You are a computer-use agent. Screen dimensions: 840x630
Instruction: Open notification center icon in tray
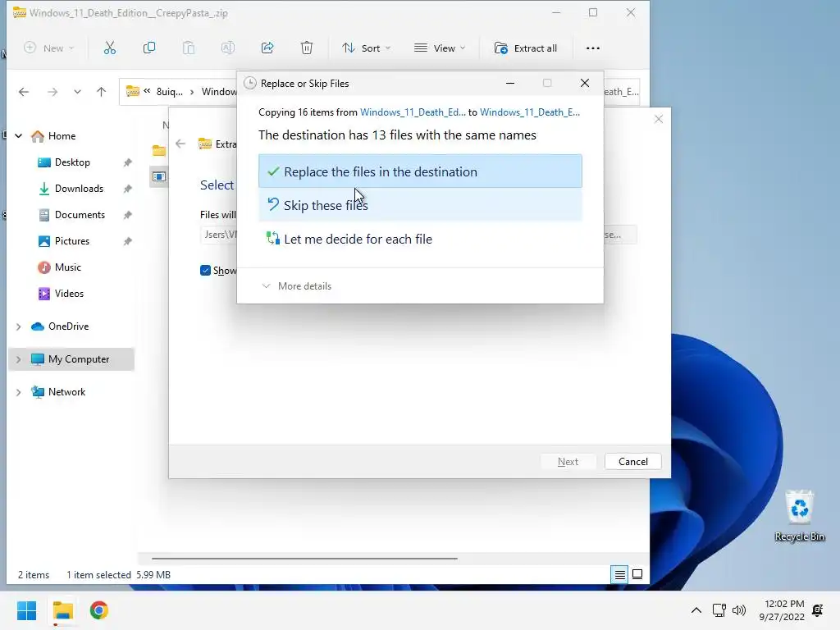click(818, 610)
